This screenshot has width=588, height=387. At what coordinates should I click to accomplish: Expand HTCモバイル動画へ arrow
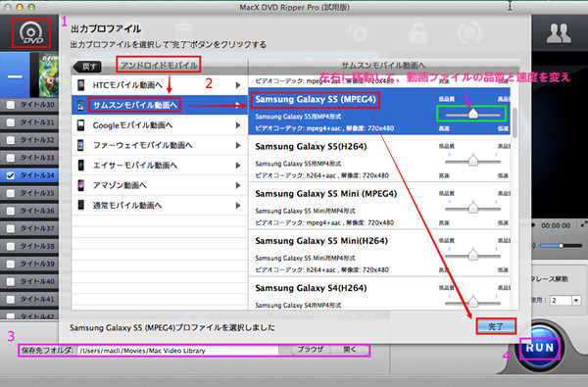pyautogui.click(x=238, y=85)
